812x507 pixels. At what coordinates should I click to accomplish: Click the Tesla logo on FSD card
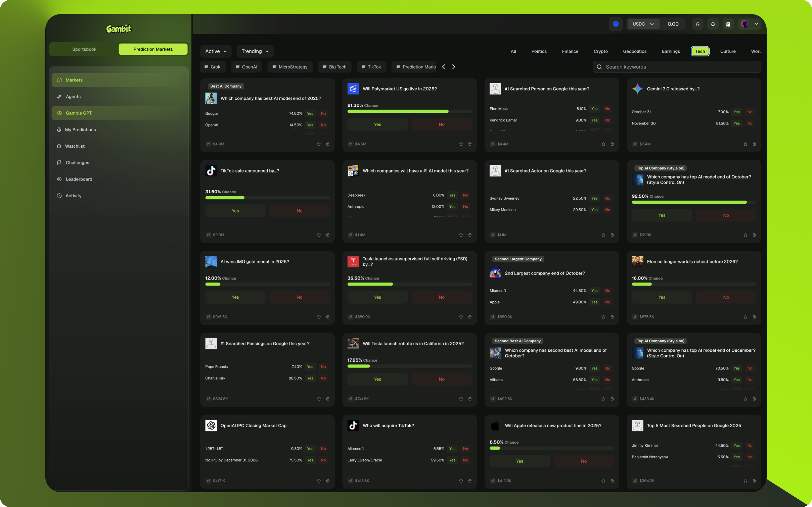(353, 261)
